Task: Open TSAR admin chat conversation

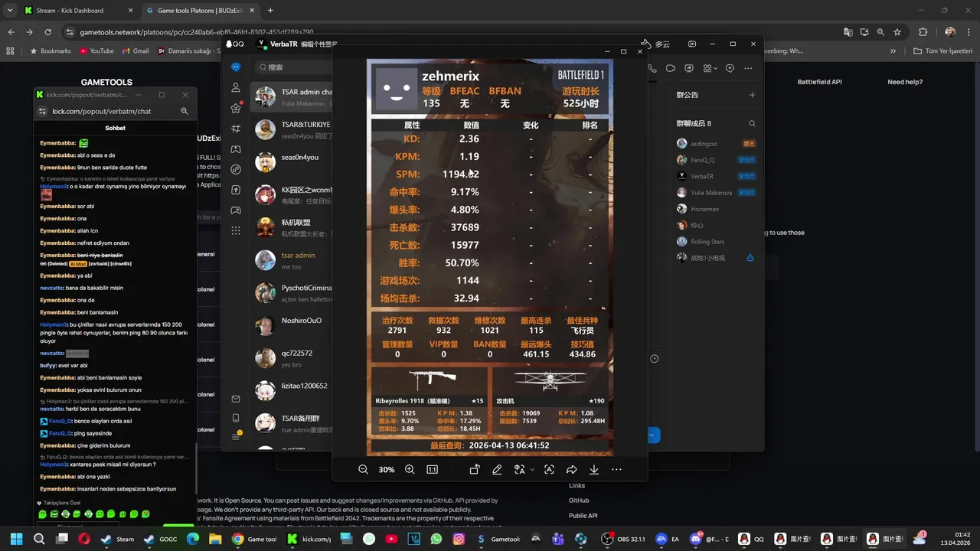Action: coord(292,97)
